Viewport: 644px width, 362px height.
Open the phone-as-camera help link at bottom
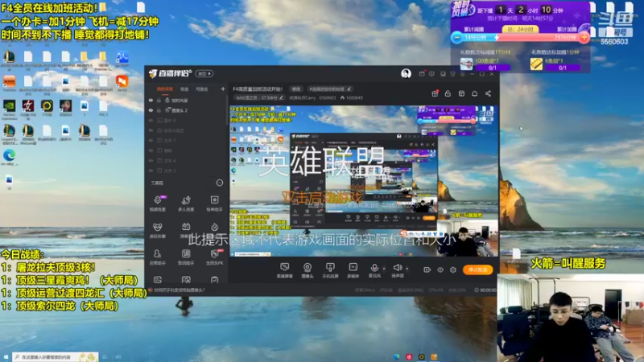[x=179, y=290]
